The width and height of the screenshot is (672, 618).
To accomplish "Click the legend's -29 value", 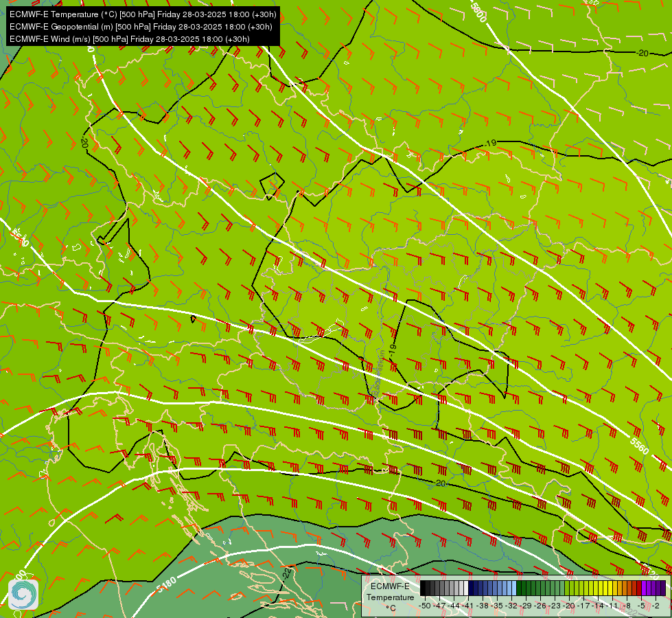I will [526, 606].
